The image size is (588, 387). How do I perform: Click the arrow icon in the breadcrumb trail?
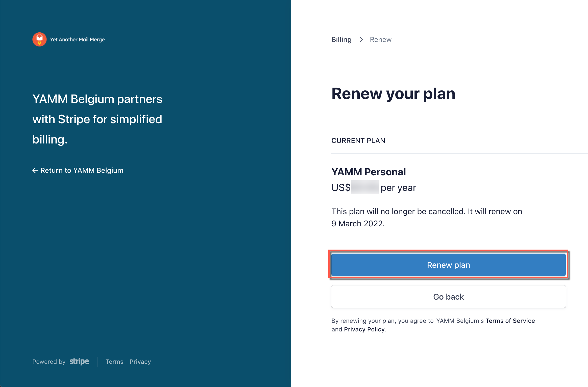pyautogui.click(x=361, y=40)
